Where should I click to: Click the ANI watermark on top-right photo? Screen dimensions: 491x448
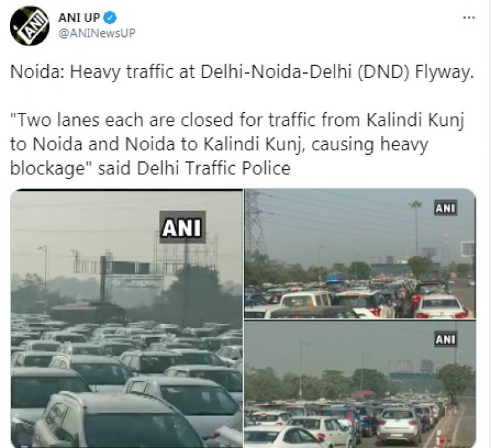tap(445, 208)
